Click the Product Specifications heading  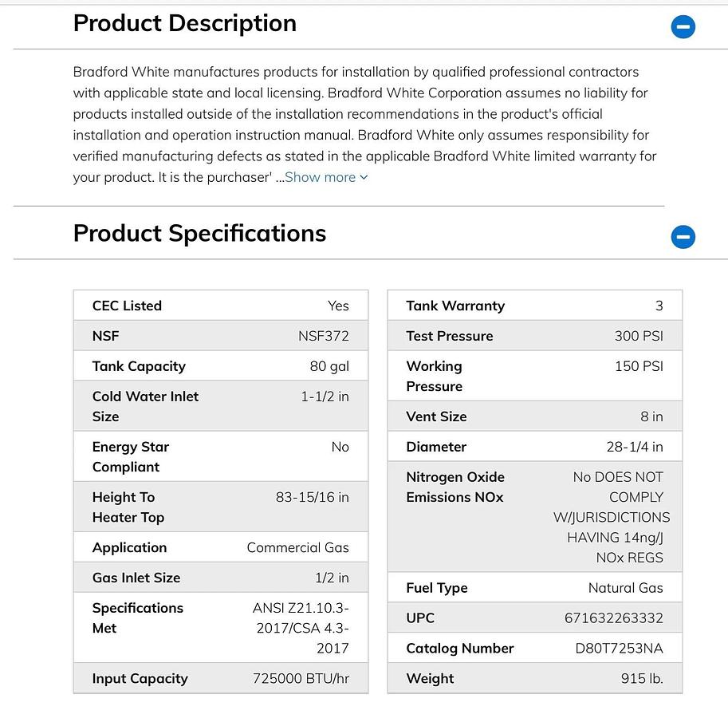199,233
